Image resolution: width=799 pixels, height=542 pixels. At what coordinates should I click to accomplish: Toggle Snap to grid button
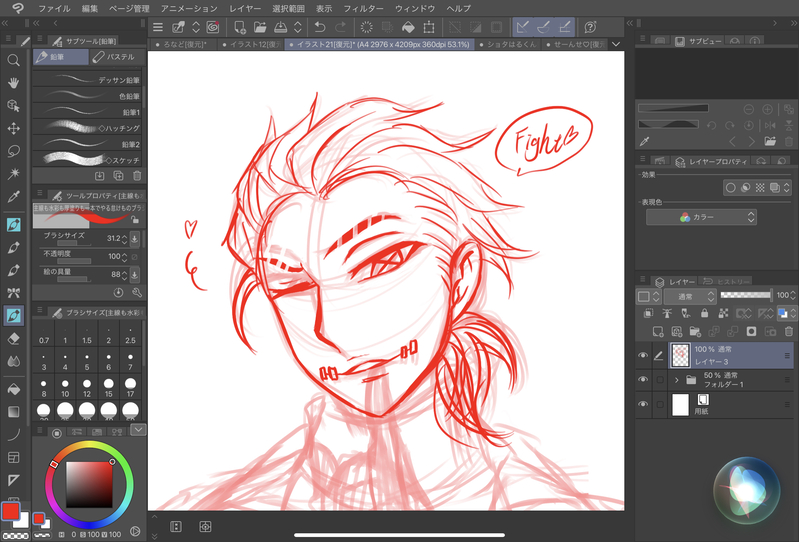[565, 27]
